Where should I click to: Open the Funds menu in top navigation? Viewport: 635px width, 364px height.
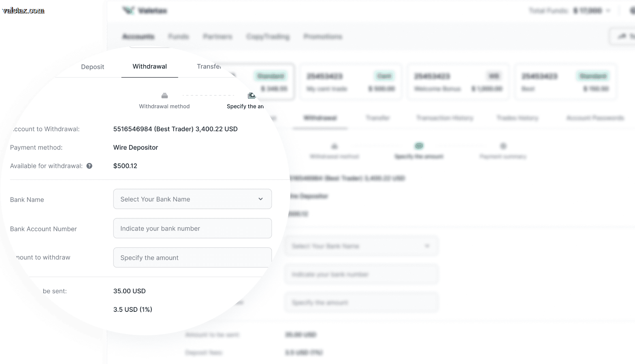tap(179, 36)
